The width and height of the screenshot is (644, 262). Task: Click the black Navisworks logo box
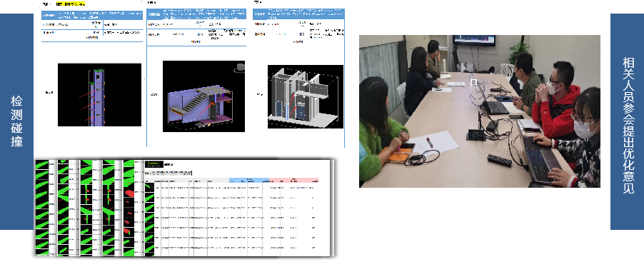pyautogui.click(x=154, y=164)
